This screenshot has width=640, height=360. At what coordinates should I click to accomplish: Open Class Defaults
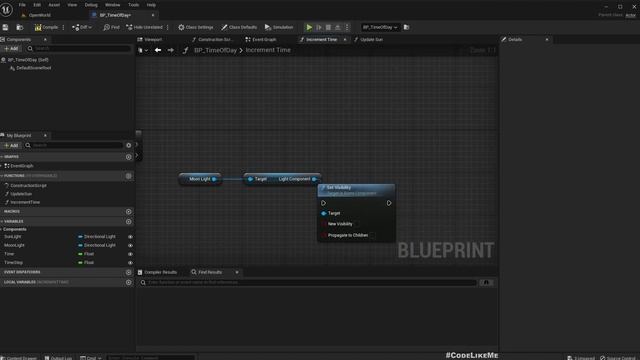[x=239, y=27]
